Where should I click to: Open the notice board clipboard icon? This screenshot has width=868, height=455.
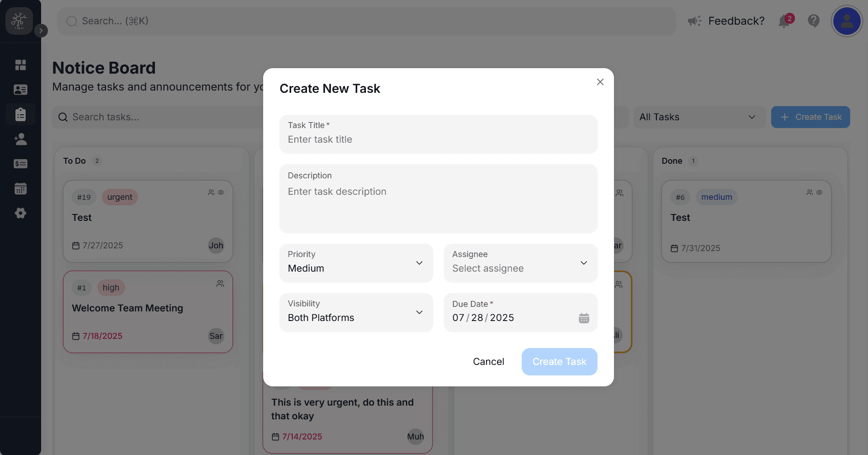tap(21, 114)
